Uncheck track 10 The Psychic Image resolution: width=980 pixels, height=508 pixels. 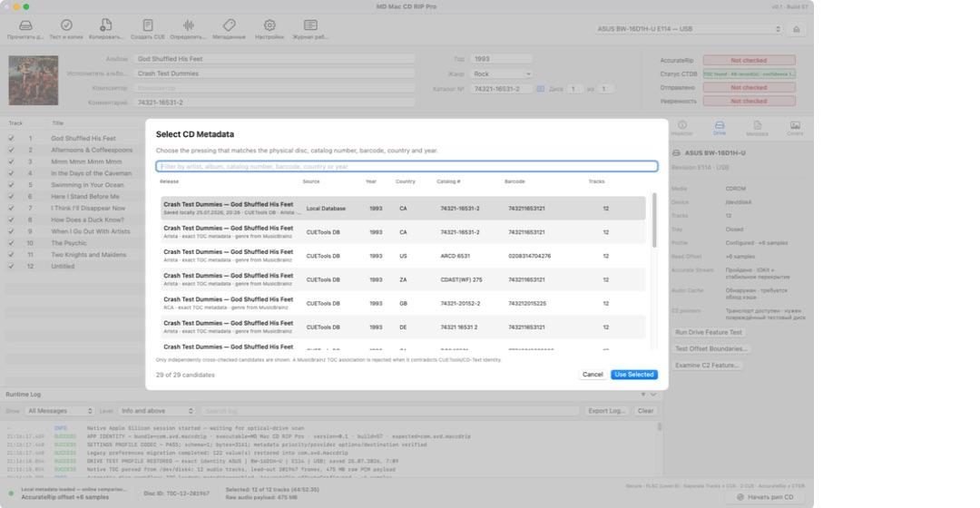[x=11, y=243]
